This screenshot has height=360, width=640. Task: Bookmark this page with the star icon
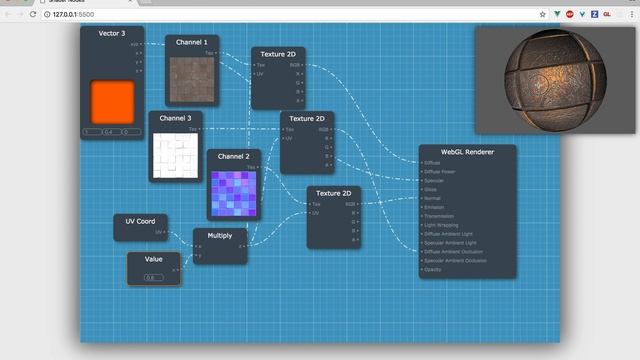542,14
